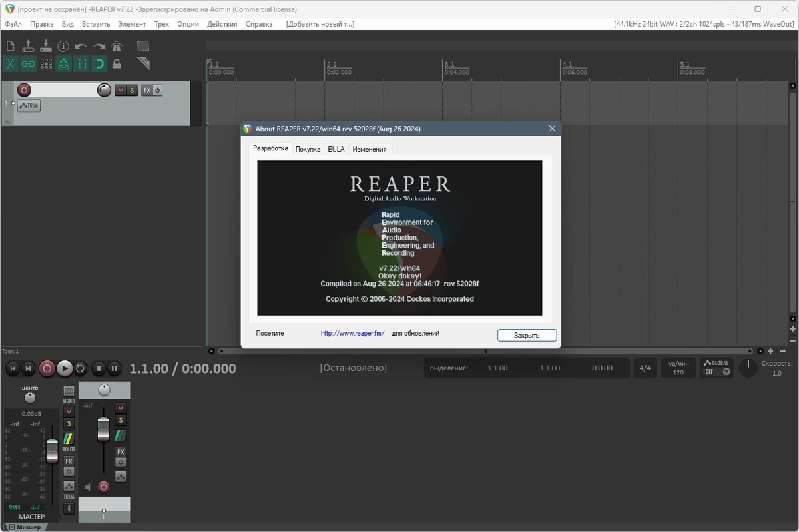
Task: Click the audio device info text at top right
Action: pyautogui.click(x=704, y=24)
